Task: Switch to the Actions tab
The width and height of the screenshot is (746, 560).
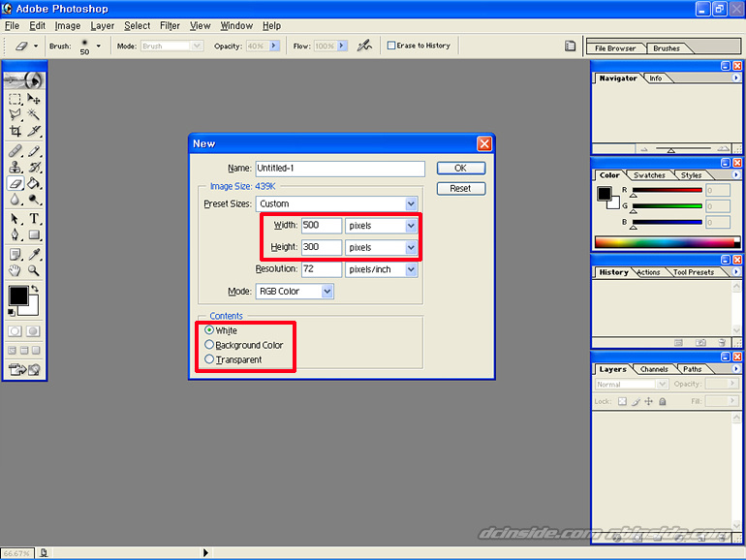Action: pyautogui.click(x=648, y=272)
